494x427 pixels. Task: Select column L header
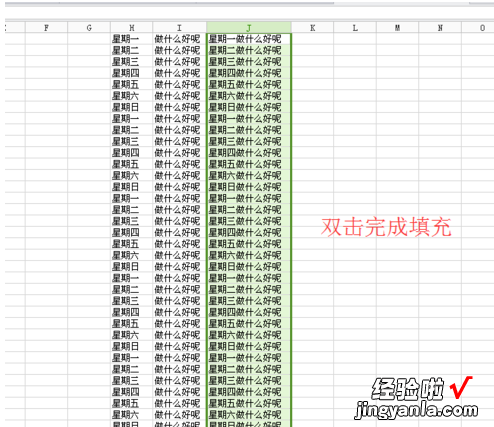point(355,28)
